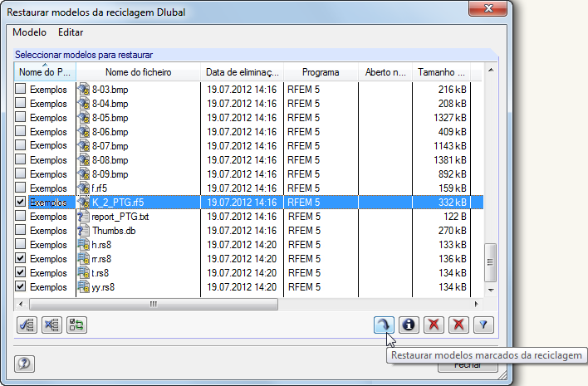Sort by Tamanho column header
The height and width of the screenshot is (386, 588).
[x=441, y=71]
